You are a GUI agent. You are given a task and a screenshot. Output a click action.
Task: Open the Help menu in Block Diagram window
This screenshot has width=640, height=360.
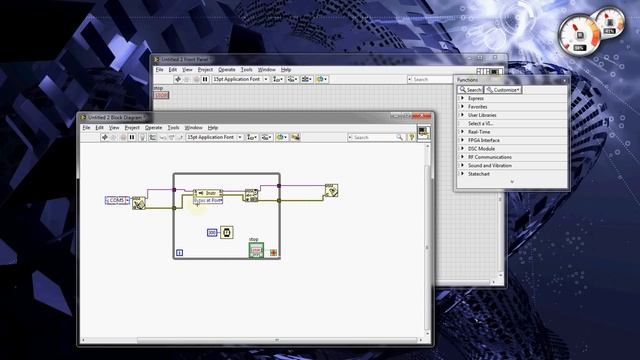click(213, 128)
